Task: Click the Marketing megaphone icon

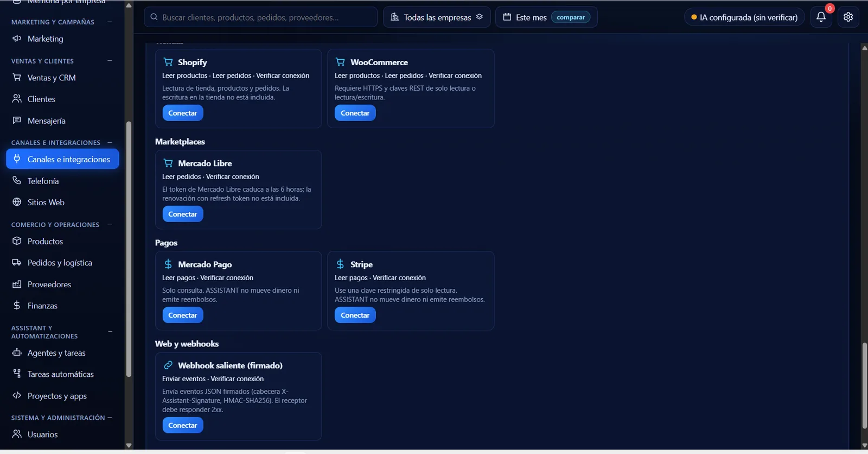Action: (x=17, y=39)
